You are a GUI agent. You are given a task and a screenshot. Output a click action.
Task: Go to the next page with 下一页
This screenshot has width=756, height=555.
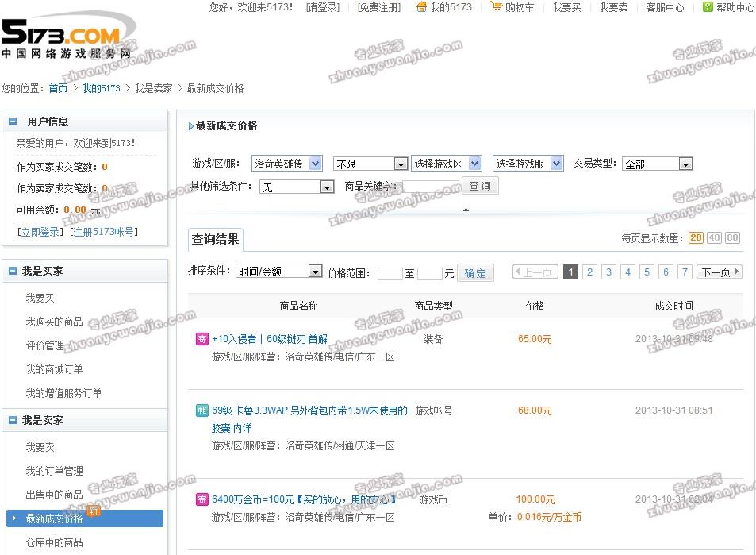click(720, 272)
